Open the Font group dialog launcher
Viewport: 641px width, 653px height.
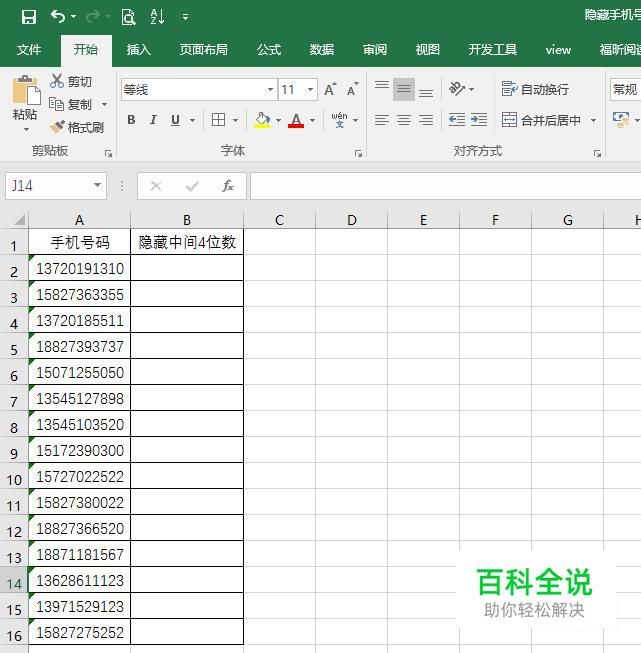click(x=358, y=154)
